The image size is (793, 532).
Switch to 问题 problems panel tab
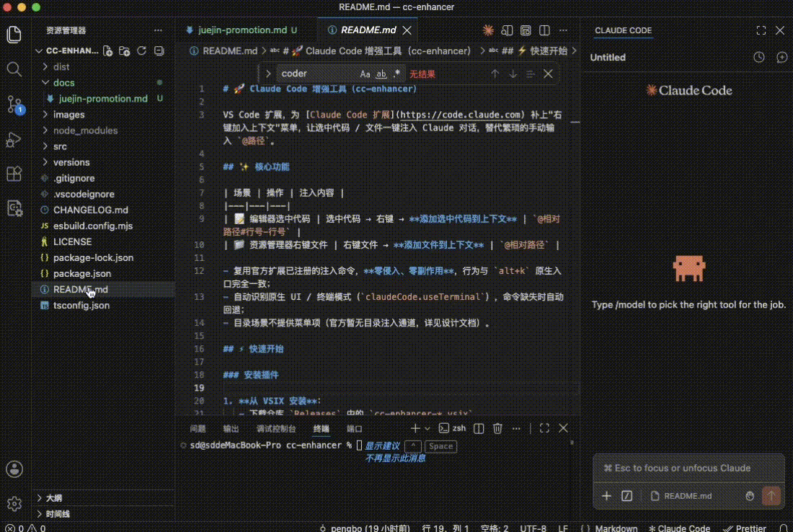click(x=198, y=428)
